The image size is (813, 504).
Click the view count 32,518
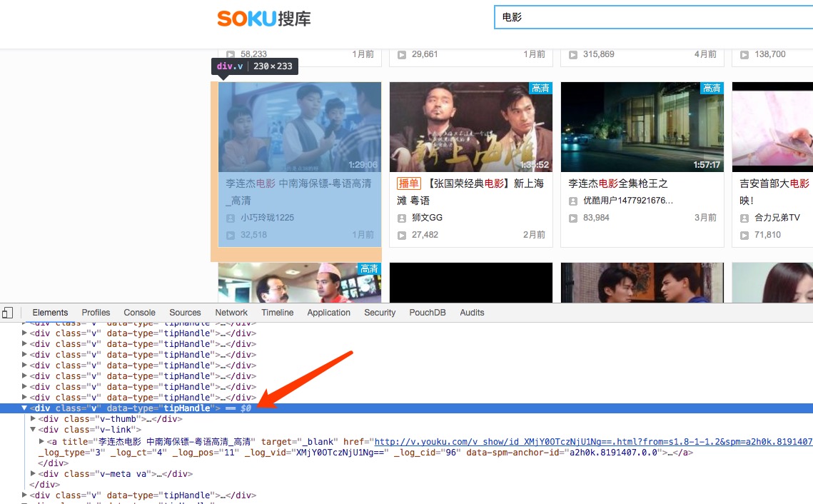[253, 235]
